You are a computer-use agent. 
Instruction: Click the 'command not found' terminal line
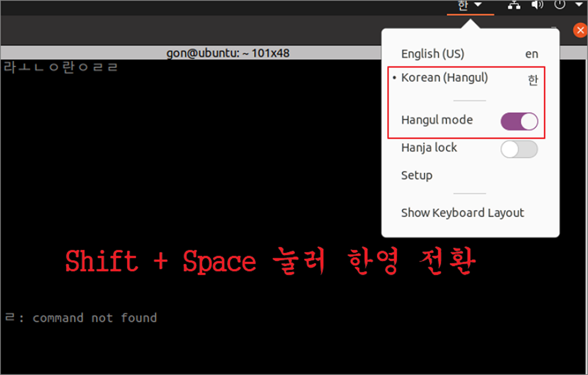81,318
